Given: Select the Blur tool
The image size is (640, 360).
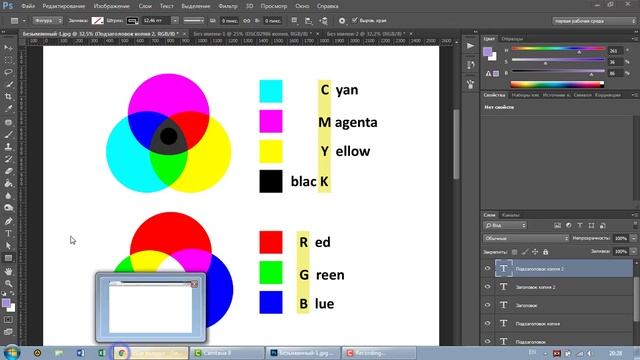Looking at the screenshot, I should coord(8,196).
